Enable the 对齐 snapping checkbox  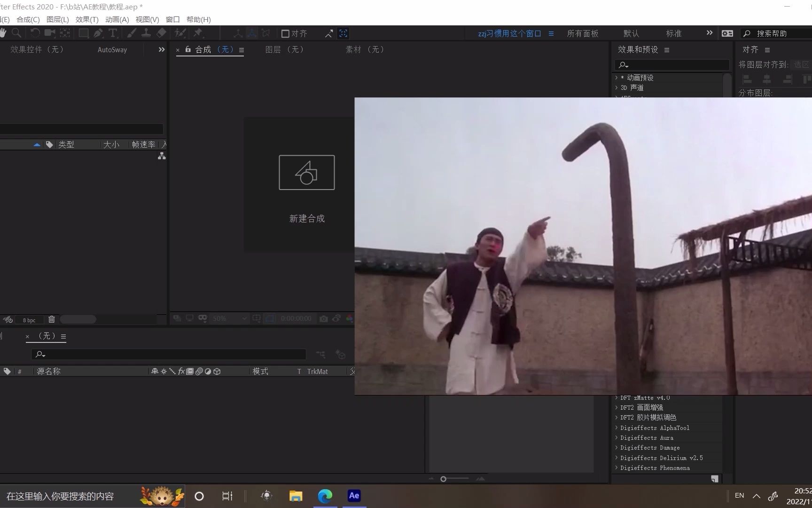(285, 33)
